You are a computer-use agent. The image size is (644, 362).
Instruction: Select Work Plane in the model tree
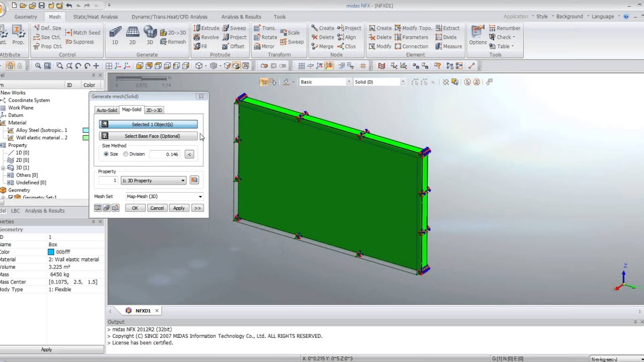pos(21,108)
